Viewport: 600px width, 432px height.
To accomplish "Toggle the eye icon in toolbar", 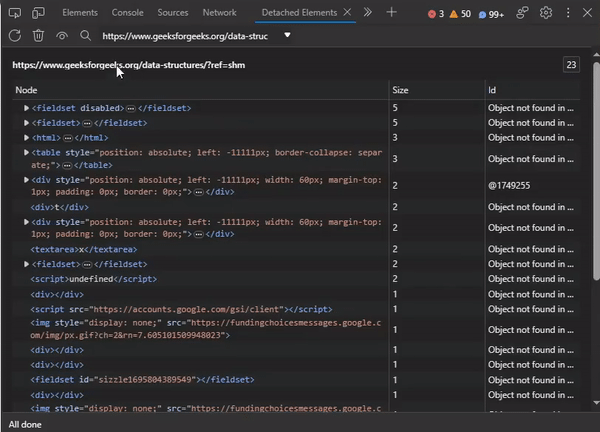I will [x=62, y=35].
